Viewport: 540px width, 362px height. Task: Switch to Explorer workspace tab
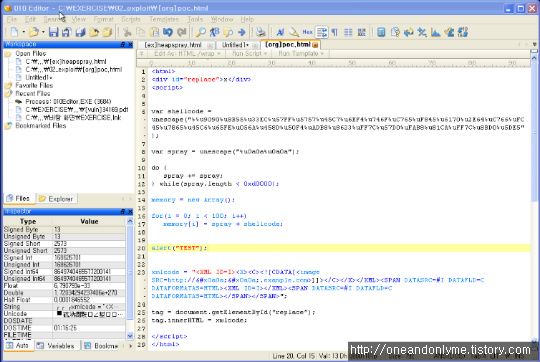56,199
